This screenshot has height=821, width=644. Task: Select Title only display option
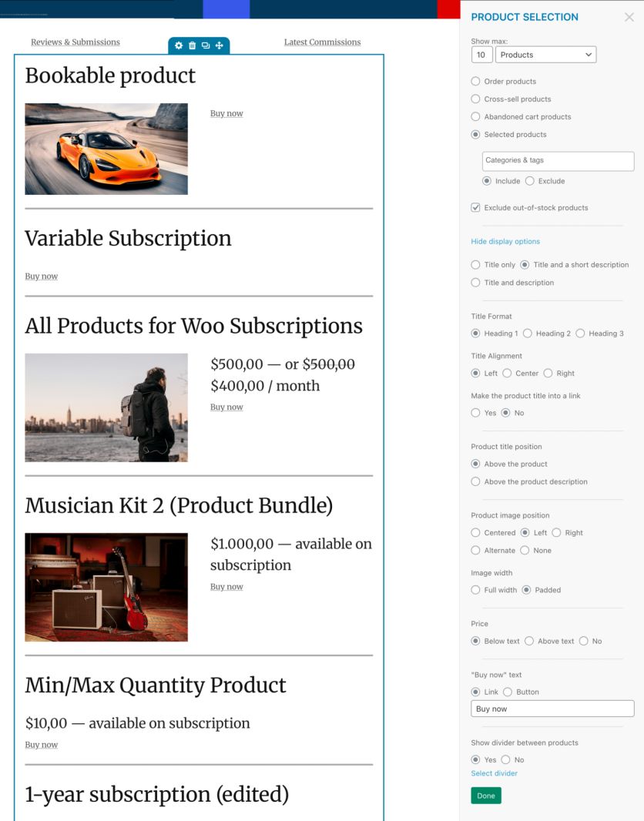click(475, 265)
